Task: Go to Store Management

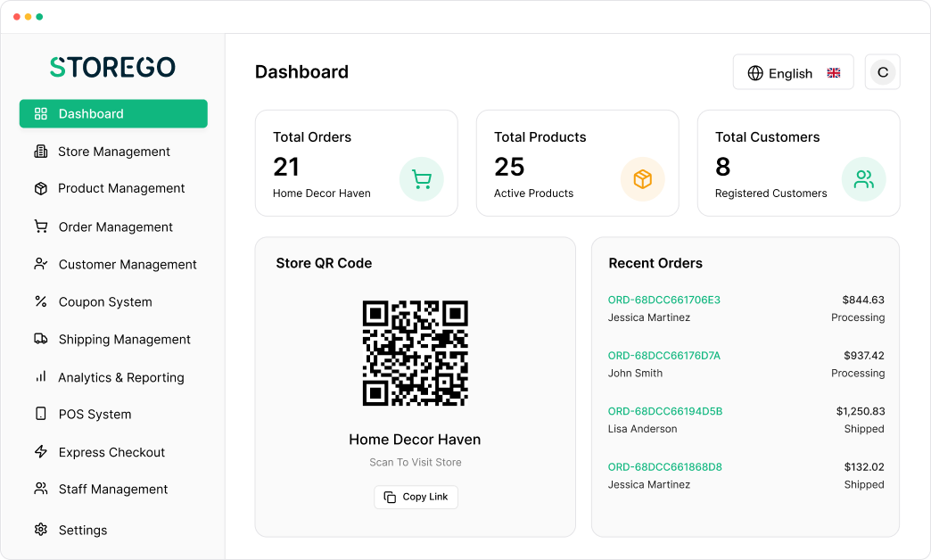Action: [113, 152]
